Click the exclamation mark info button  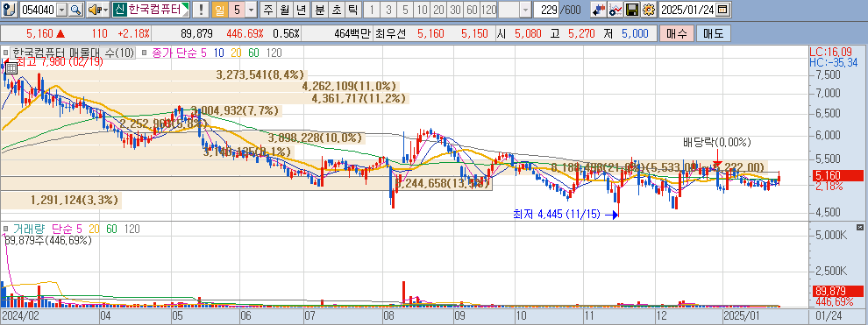tap(202, 10)
